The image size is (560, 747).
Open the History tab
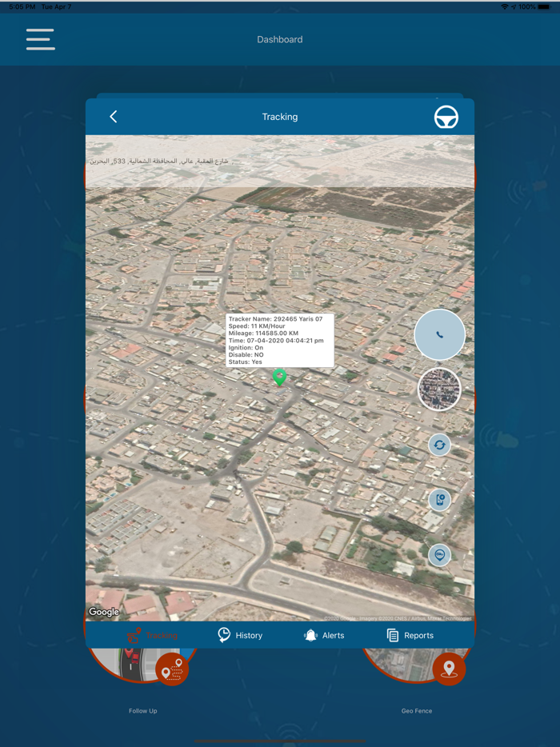click(240, 635)
